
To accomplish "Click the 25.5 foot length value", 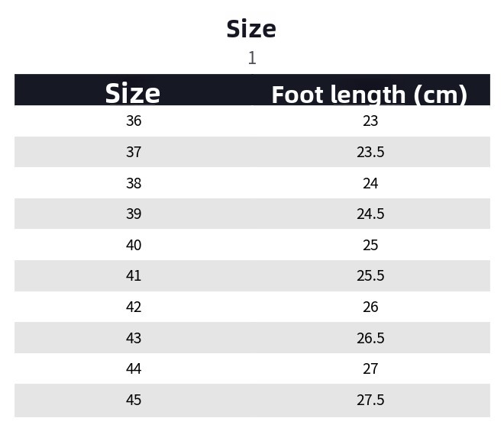I will click(x=370, y=275).
